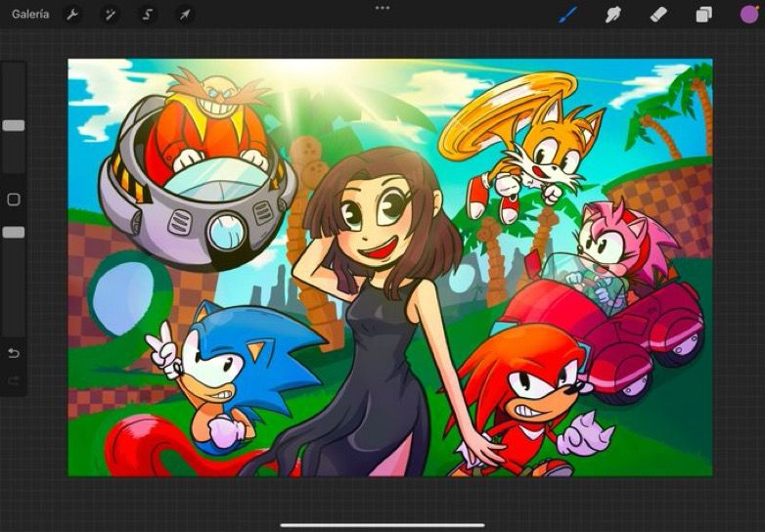Tap the three dots at top center

[382, 8]
